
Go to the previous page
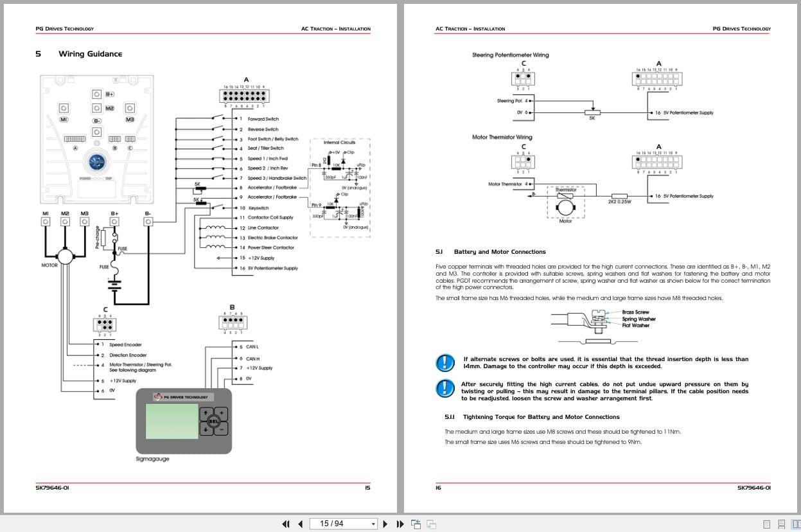(x=300, y=524)
